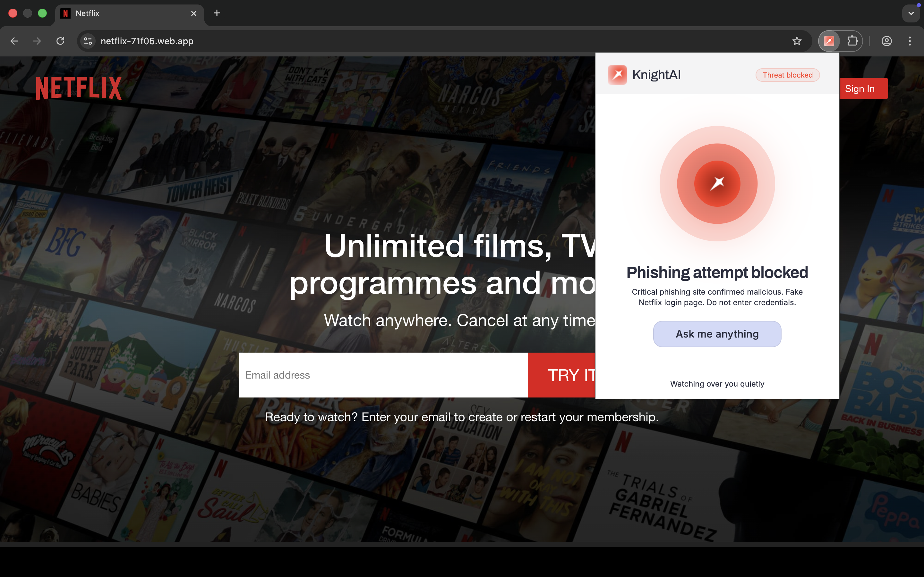Click the KnightAI extension icon in the toolbar
The height and width of the screenshot is (577, 924).
point(828,41)
